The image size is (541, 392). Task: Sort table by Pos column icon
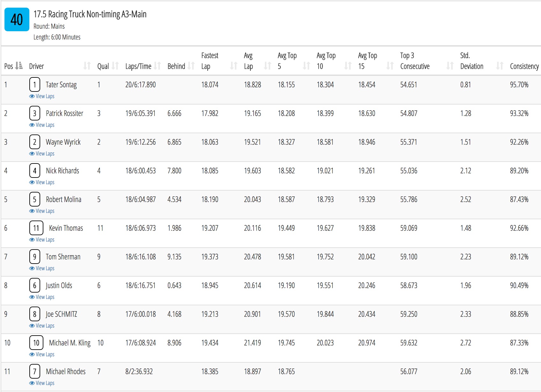click(x=19, y=66)
